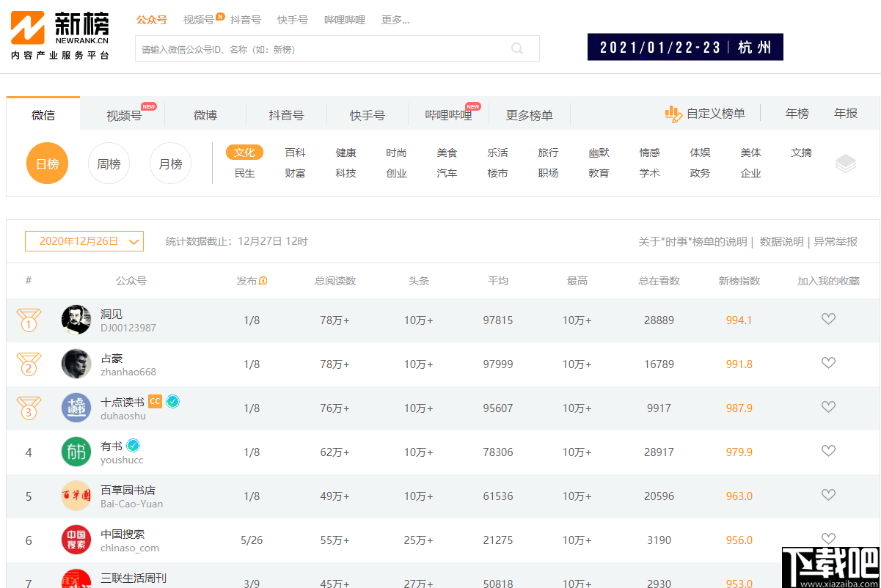Choose the 政务 category
The image size is (881, 588).
tap(701, 173)
